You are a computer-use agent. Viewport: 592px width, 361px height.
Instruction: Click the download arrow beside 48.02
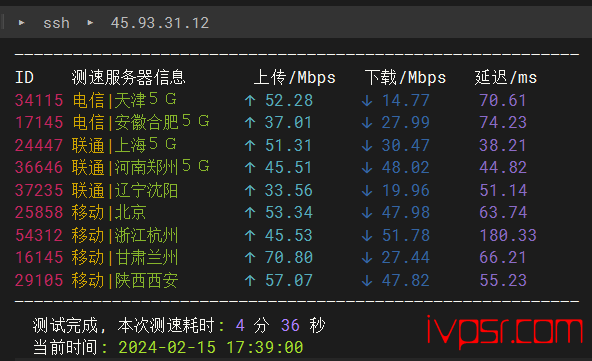pyautogui.click(x=367, y=168)
